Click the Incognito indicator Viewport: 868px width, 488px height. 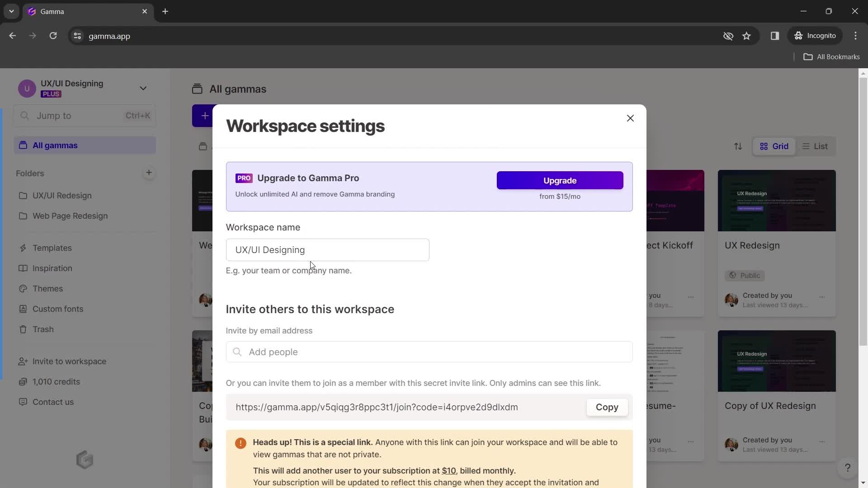coord(815,36)
